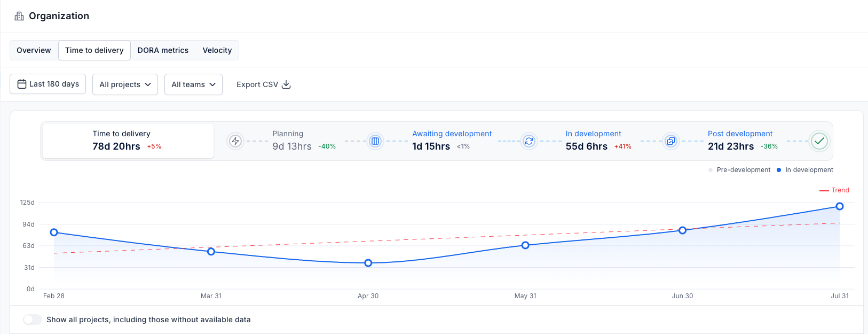Toggle the In development legend series
The image size is (868, 334).
[805, 170]
